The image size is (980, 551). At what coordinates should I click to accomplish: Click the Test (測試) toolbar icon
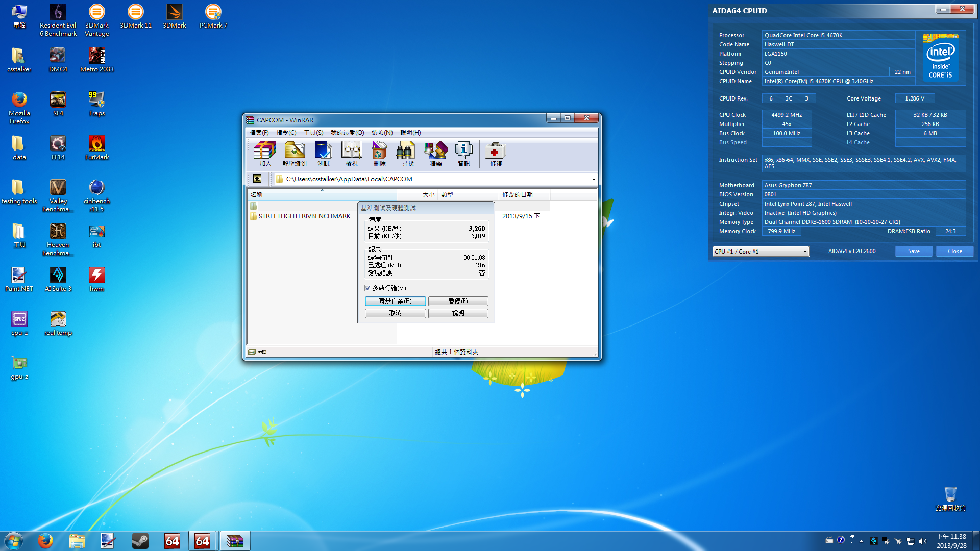(324, 154)
